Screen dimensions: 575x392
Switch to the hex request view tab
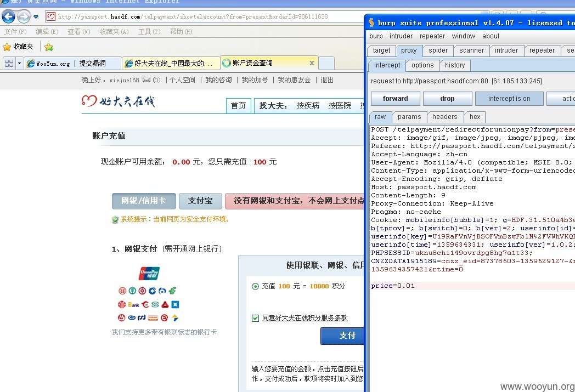(x=475, y=117)
